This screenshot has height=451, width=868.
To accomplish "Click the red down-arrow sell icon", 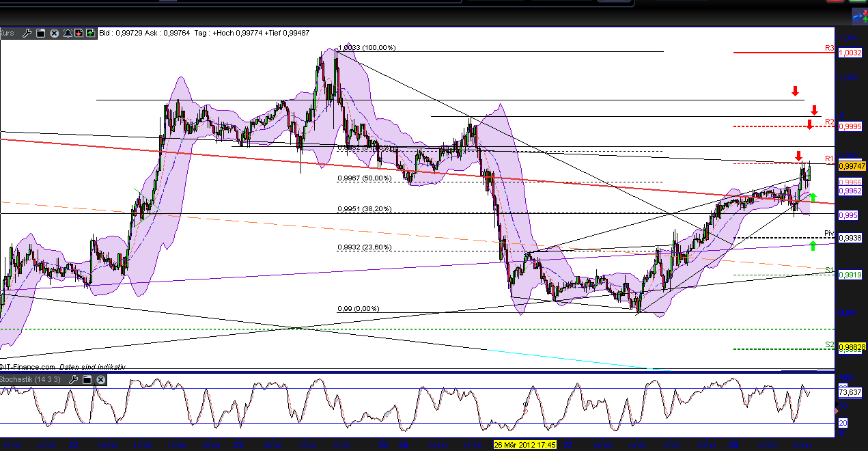I will (x=79, y=32).
